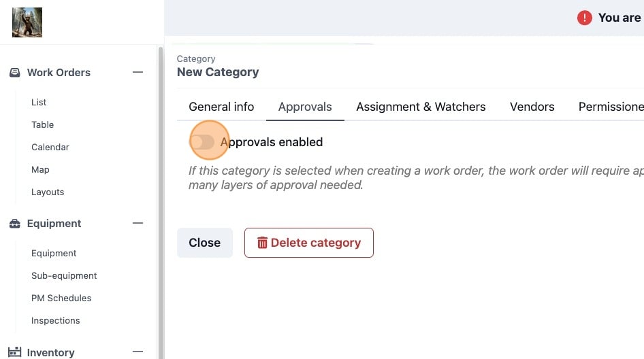Click the company logo image
This screenshot has width=644, height=359.
pyautogui.click(x=27, y=22)
